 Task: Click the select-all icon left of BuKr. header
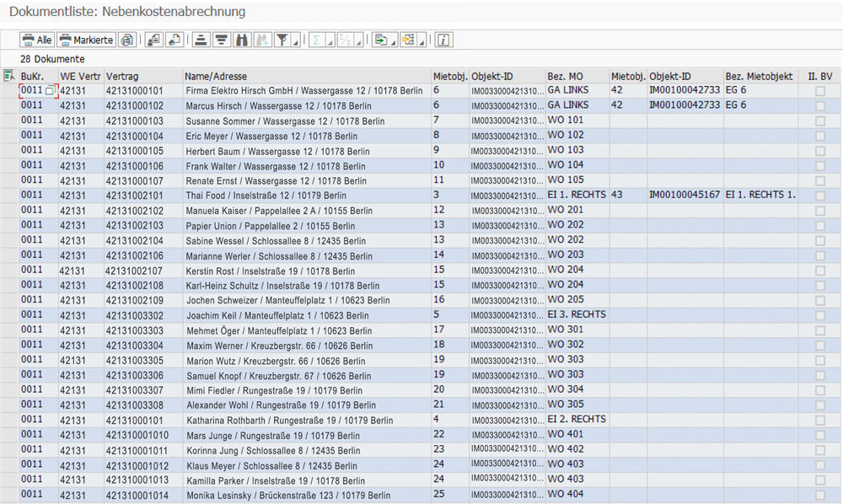(x=9, y=76)
